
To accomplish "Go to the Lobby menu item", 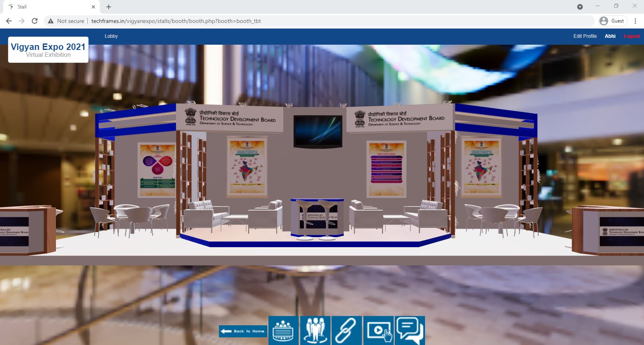I will coord(111,36).
